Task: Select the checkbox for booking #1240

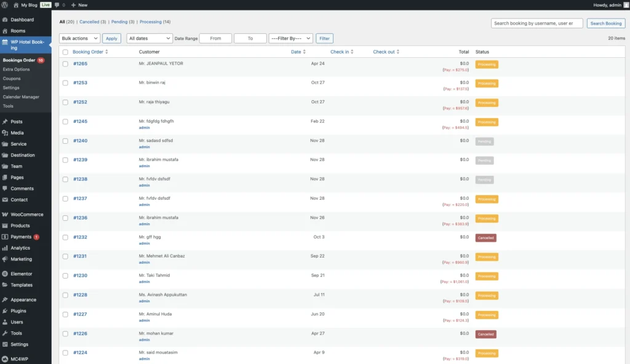Action: tap(65, 141)
